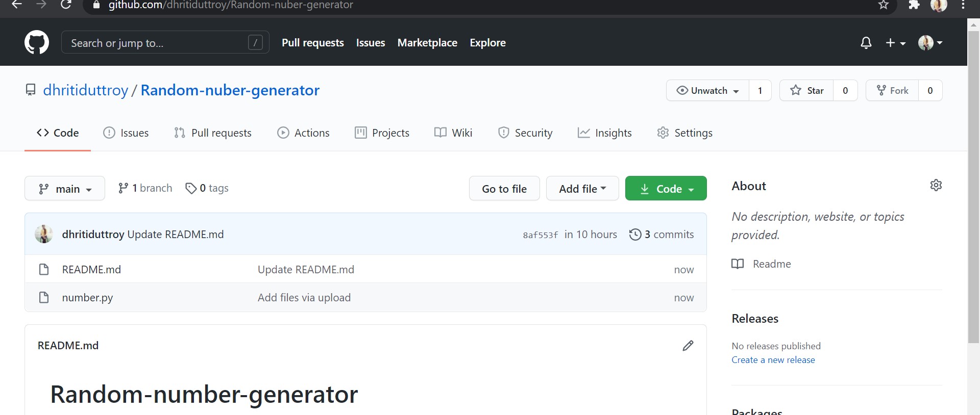This screenshot has width=980, height=415.
Task: Click Go to file button
Action: click(504, 189)
